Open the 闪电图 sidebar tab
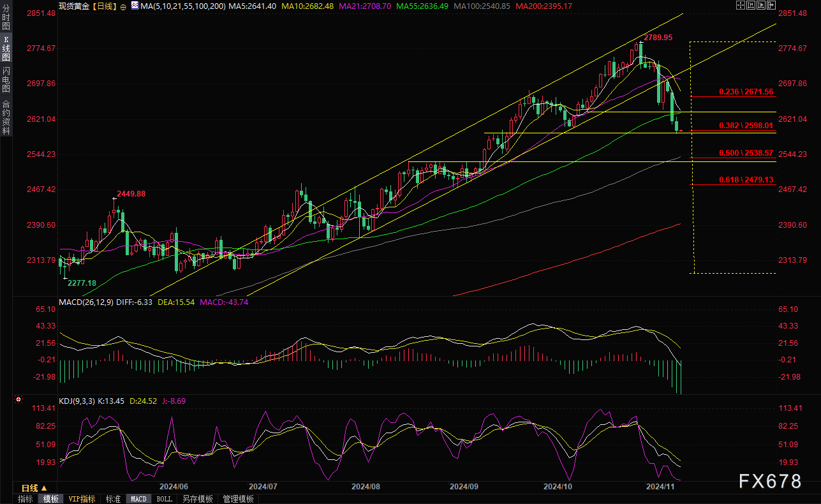 pos(6,79)
